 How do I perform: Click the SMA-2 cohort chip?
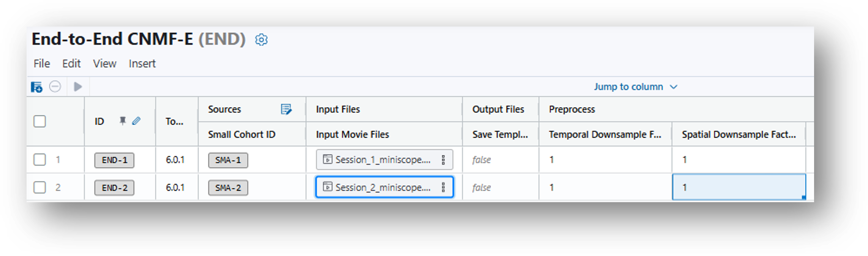(228, 188)
